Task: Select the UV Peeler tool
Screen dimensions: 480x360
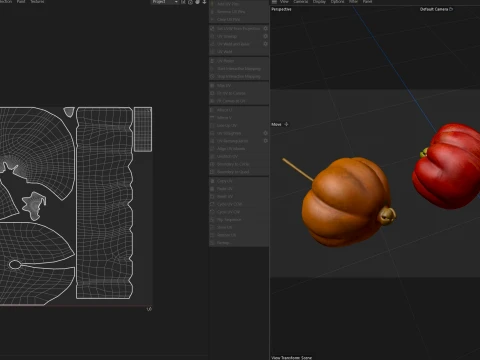Action: pyautogui.click(x=239, y=61)
